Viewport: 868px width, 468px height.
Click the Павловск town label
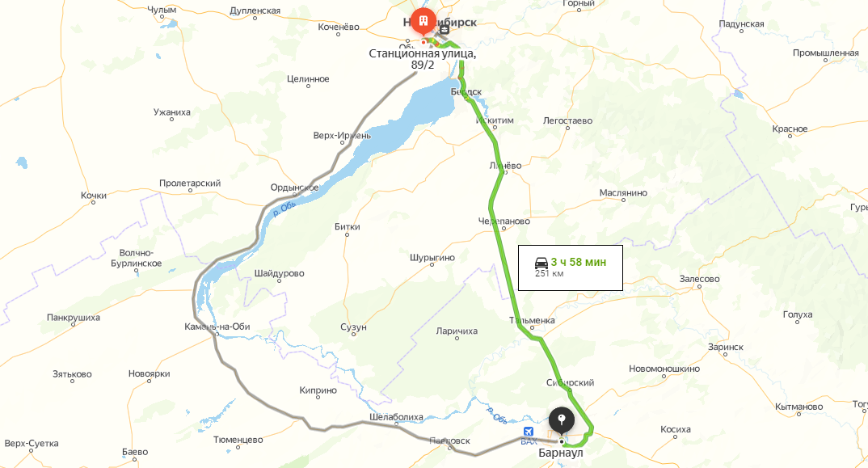tap(449, 441)
